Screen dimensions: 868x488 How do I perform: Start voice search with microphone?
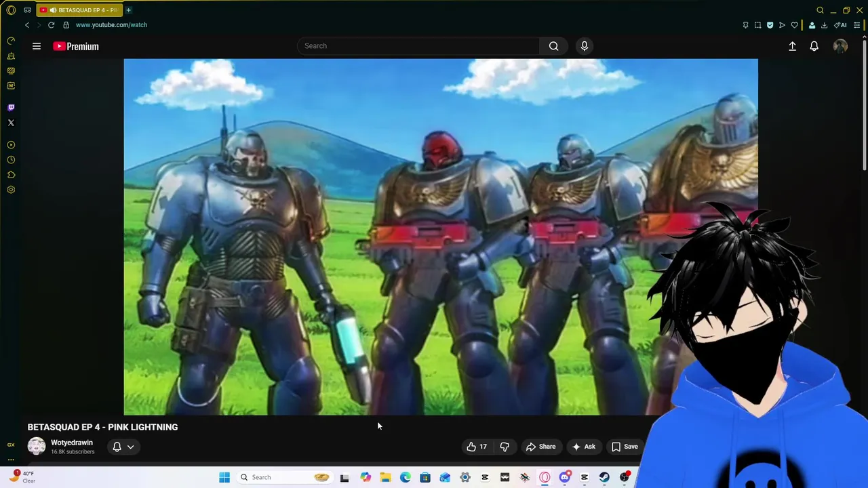pyautogui.click(x=584, y=46)
